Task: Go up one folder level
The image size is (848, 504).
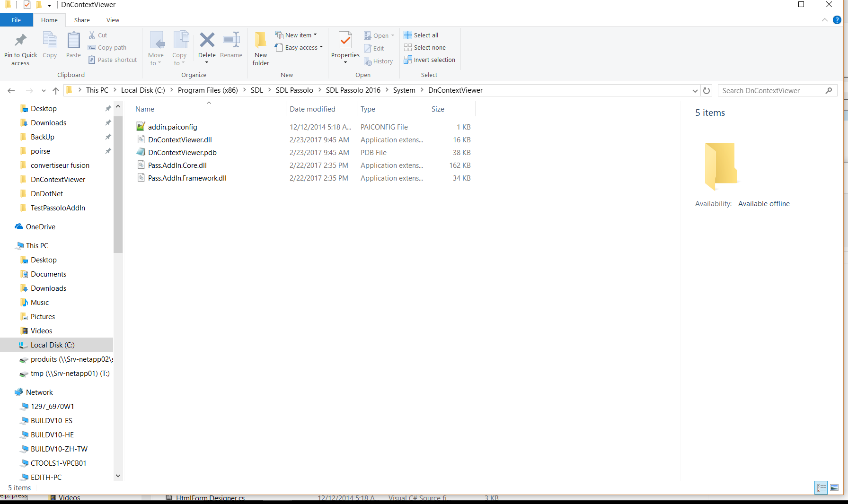Action: [56, 90]
